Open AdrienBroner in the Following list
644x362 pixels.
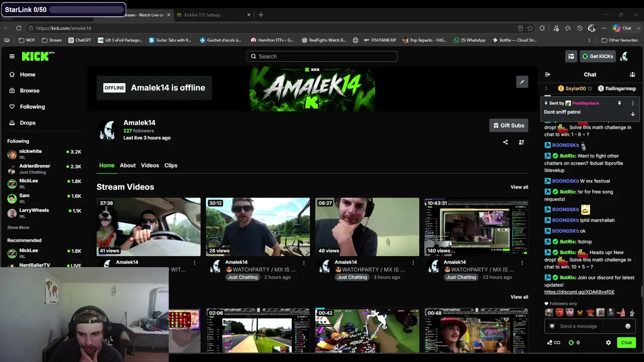(x=44, y=168)
